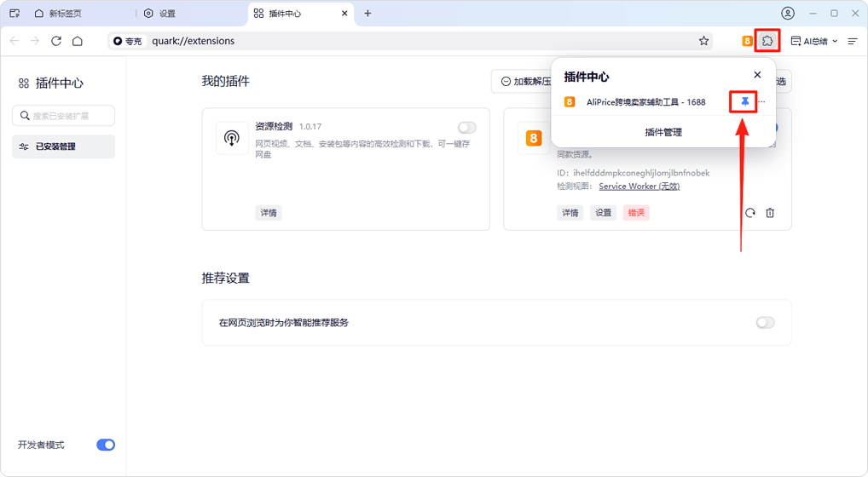Click the 搜索已安装扩展 search field
Screen dimensions: 868x477
[x=64, y=116]
